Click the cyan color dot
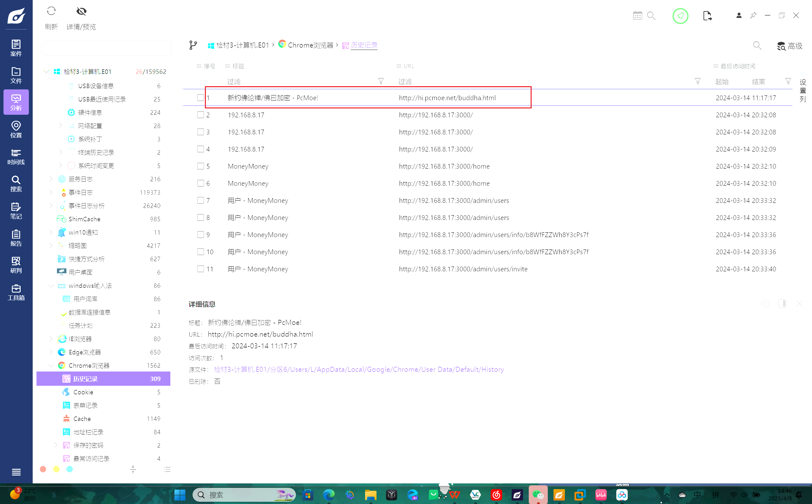 (x=69, y=469)
